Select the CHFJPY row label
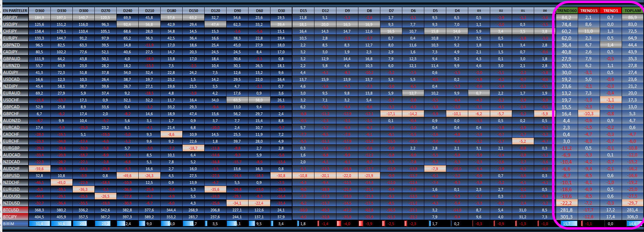644x232 pixels. 15,31
